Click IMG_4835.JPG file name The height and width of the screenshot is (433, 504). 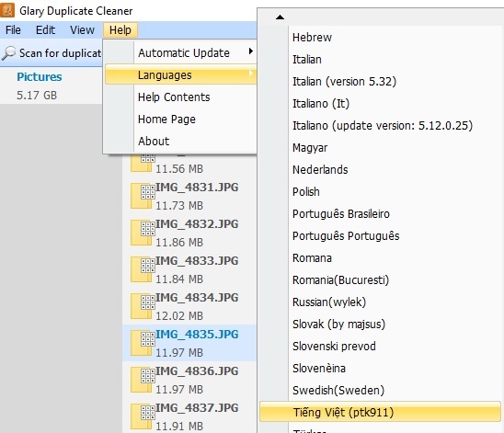click(197, 335)
